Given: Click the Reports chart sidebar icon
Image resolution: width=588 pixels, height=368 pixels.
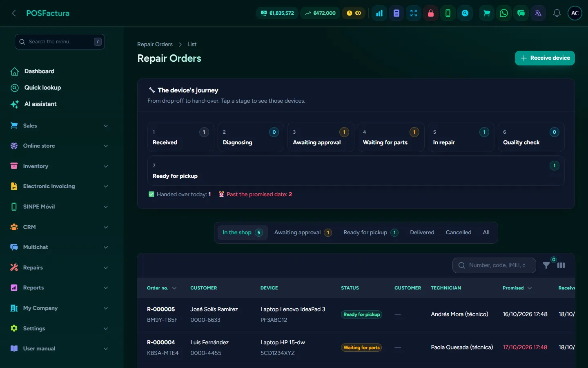Looking at the screenshot, I should click(14, 287).
